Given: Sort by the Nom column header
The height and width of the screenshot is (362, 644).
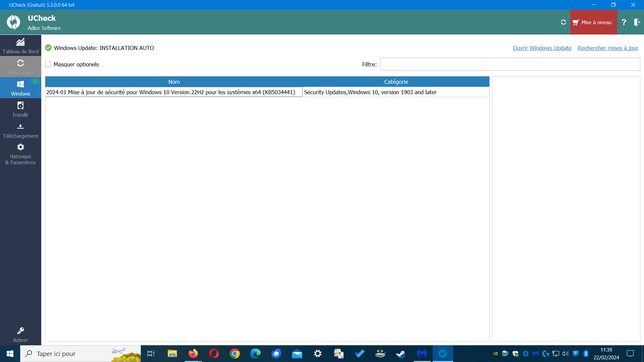Looking at the screenshot, I should click(174, 82).
